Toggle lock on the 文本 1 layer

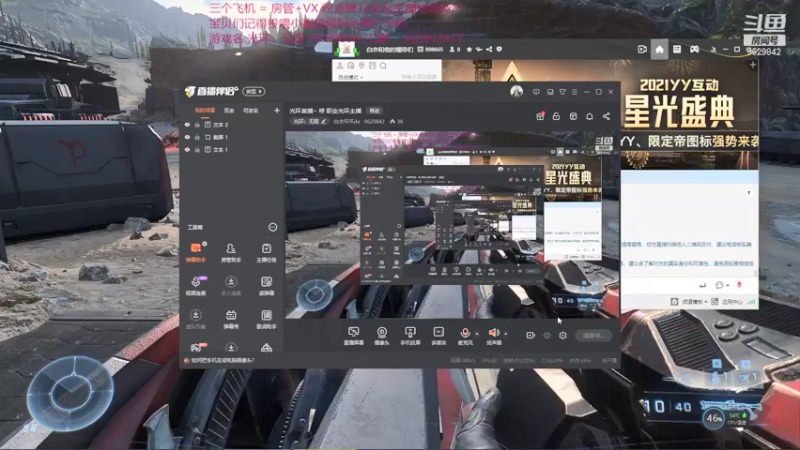coord(197,149)
